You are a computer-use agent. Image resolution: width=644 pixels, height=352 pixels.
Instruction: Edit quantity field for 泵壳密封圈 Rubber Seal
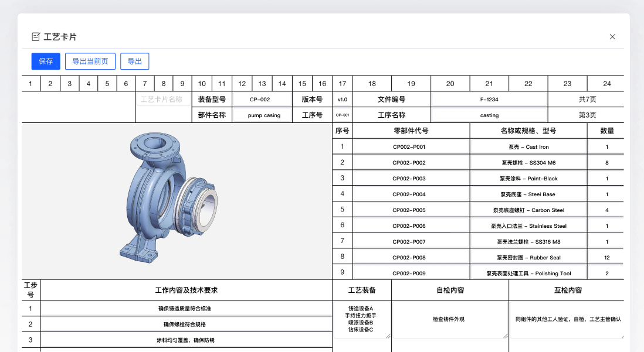(606, 257)
